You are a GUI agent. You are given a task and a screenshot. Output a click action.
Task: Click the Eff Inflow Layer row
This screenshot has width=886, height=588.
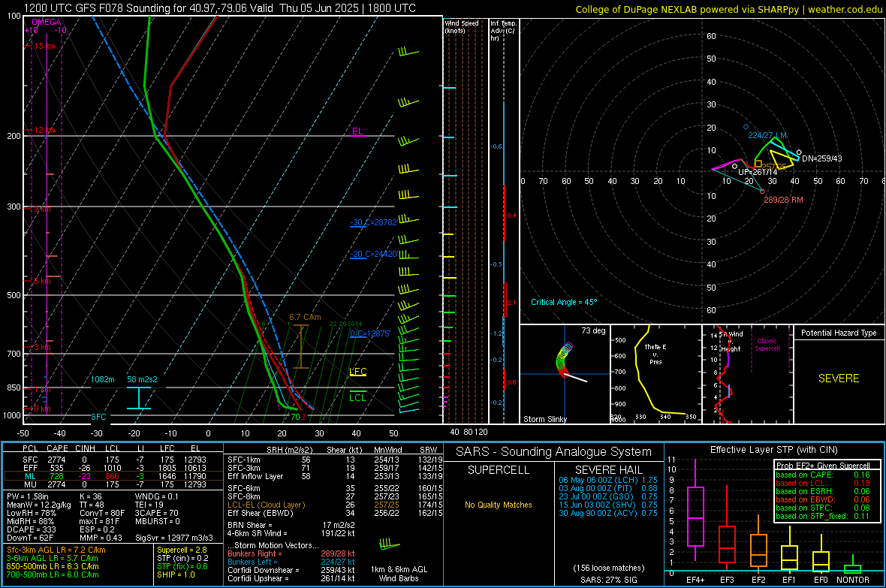click(x=335, y=476)
